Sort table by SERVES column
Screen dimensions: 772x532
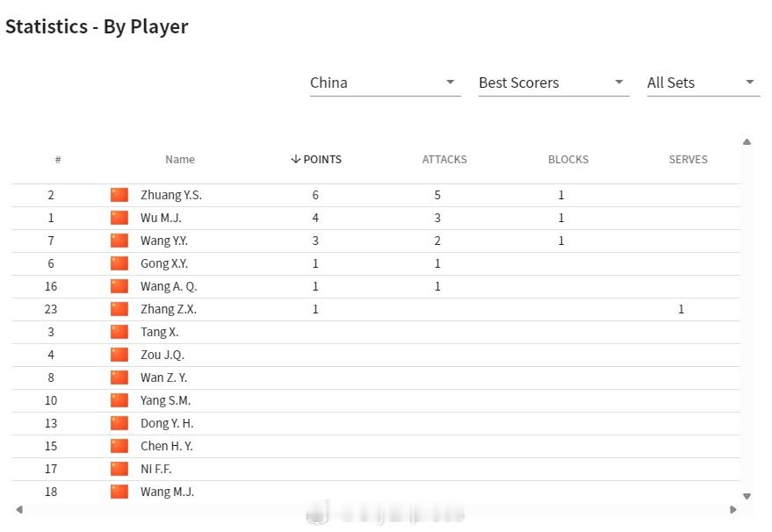pos(688,160)
